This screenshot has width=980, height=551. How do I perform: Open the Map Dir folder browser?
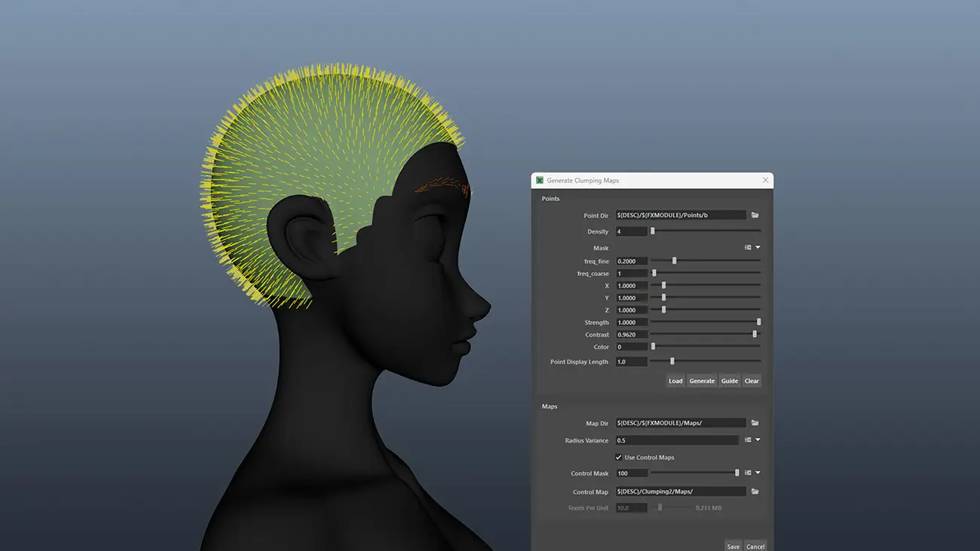(755, 422)
